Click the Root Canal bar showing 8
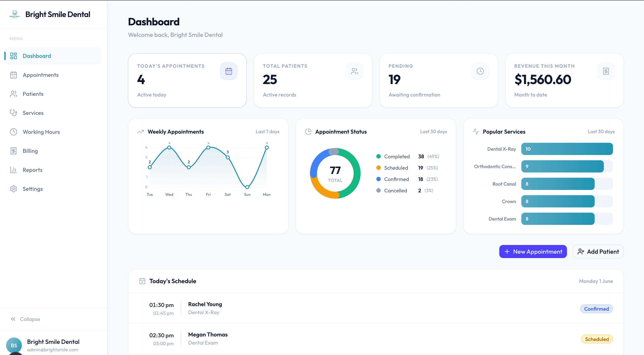 558,184
